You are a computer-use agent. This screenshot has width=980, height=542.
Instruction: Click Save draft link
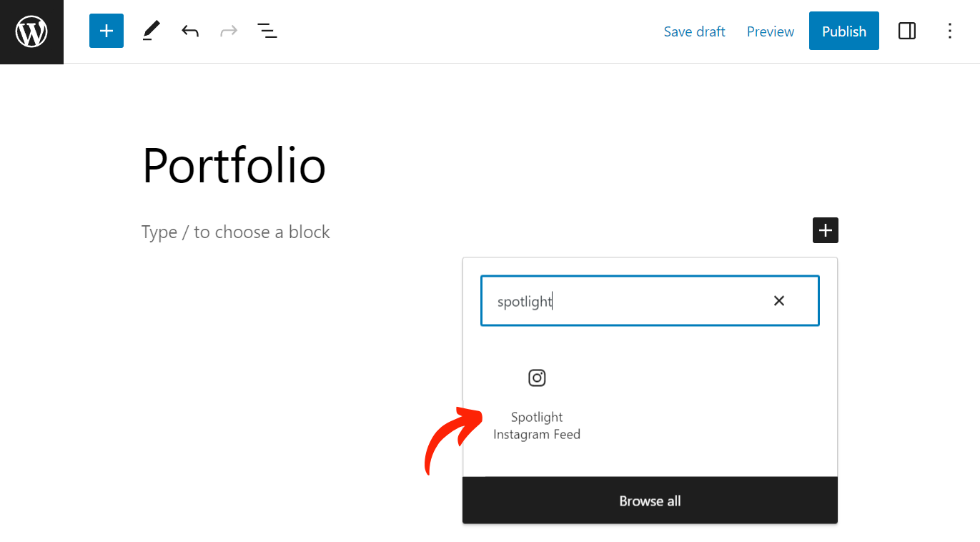tap(694, 31)
